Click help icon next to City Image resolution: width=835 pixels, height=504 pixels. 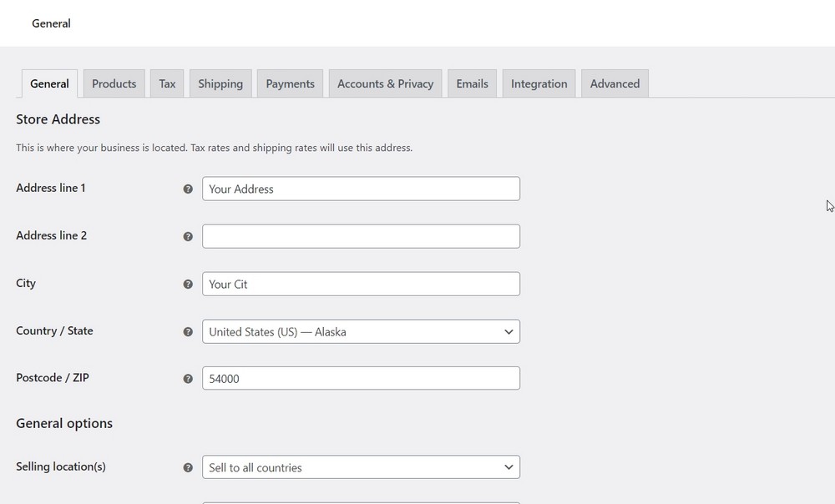(x=188, y=285)
